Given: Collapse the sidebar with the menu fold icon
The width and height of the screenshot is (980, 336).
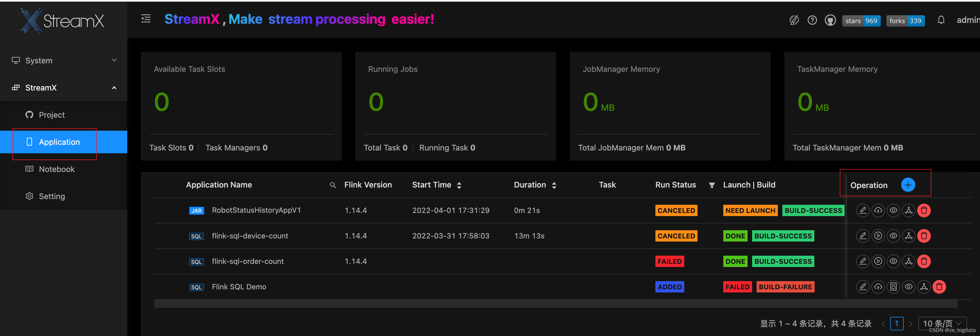Looking at the screenshot, I should [146, 19].
